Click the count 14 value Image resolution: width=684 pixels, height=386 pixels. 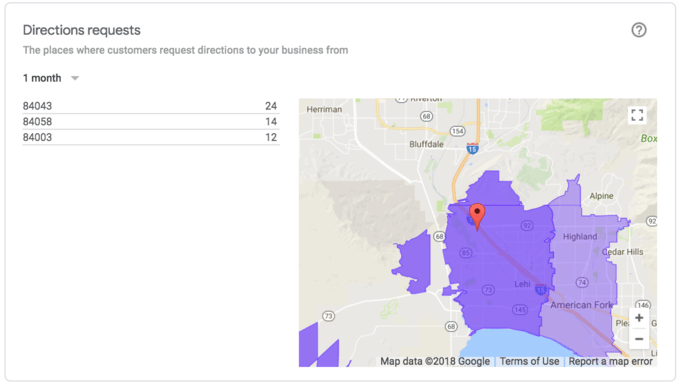(x=271, y=122)
